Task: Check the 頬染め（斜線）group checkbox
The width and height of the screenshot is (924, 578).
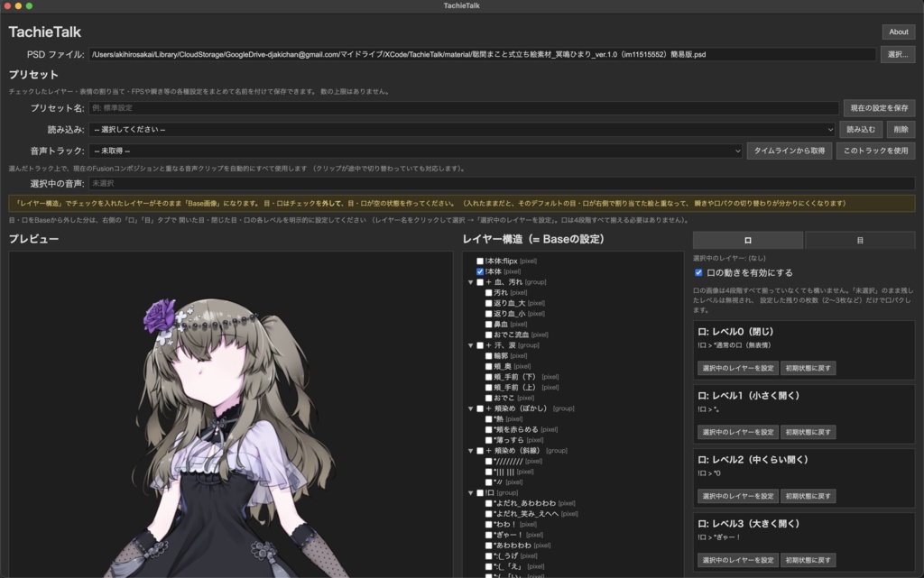Action: click(480, 450)
